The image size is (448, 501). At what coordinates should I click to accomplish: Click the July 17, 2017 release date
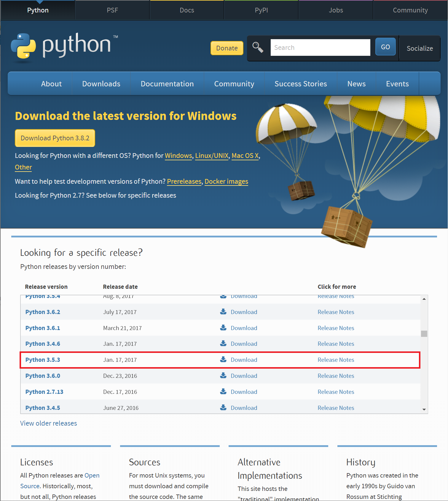click(x=120, y=312)
